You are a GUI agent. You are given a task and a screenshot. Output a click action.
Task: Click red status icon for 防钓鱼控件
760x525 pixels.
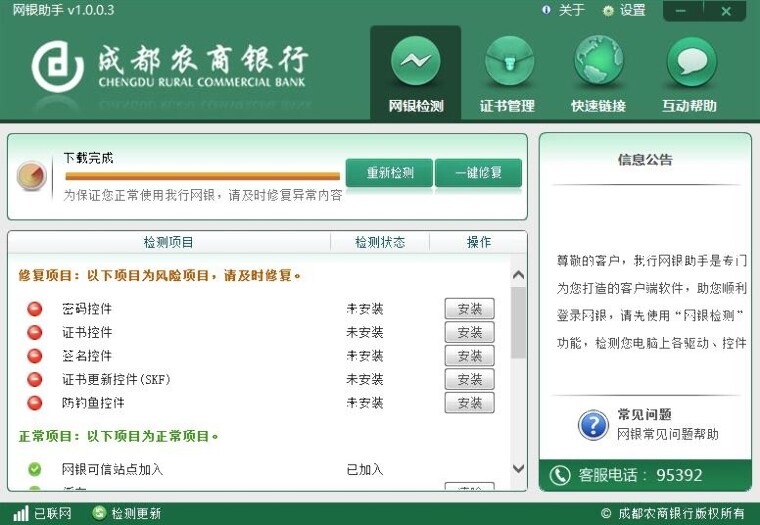coord(34,402)
